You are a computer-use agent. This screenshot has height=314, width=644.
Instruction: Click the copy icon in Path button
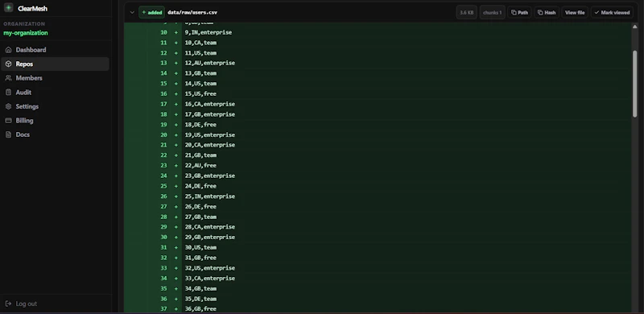(514, 12)
